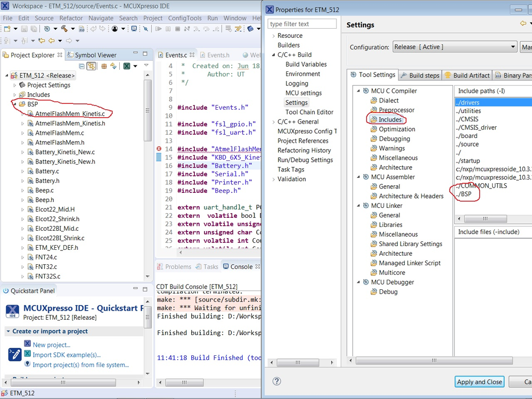532x399 pixels.
Task: Click the New project... link
Action: 52,345
